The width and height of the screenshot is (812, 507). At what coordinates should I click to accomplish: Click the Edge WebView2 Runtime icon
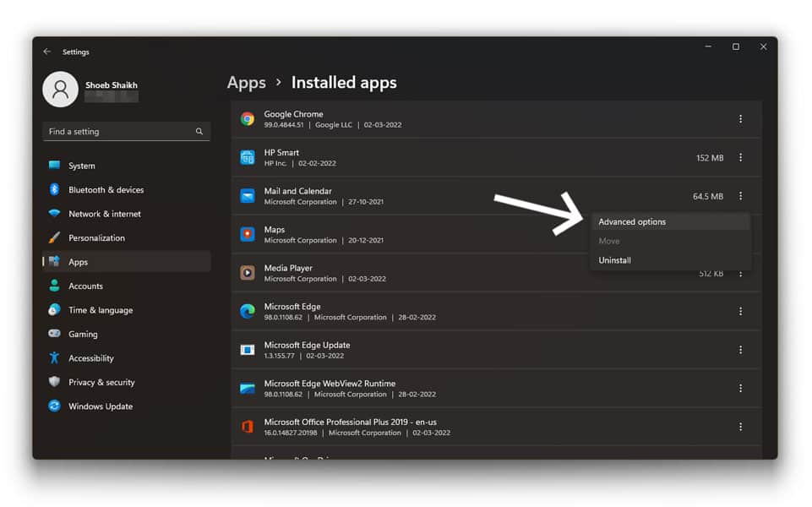248,389
